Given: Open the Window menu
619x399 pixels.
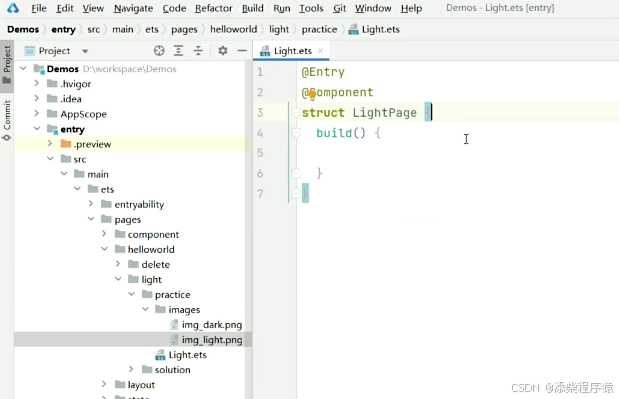Looking at the screenshot, I should [x=373, y=8].
